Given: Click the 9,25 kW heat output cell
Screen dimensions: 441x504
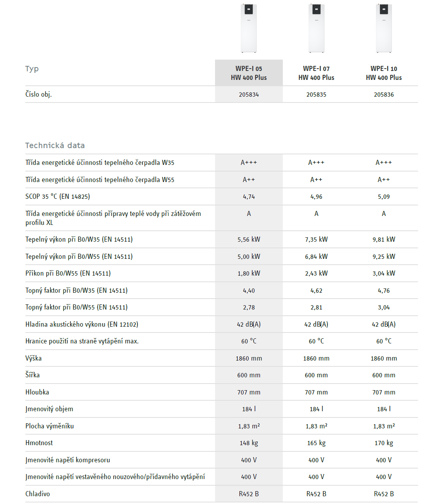Looking at the screenshot, I should pos(384,256).
